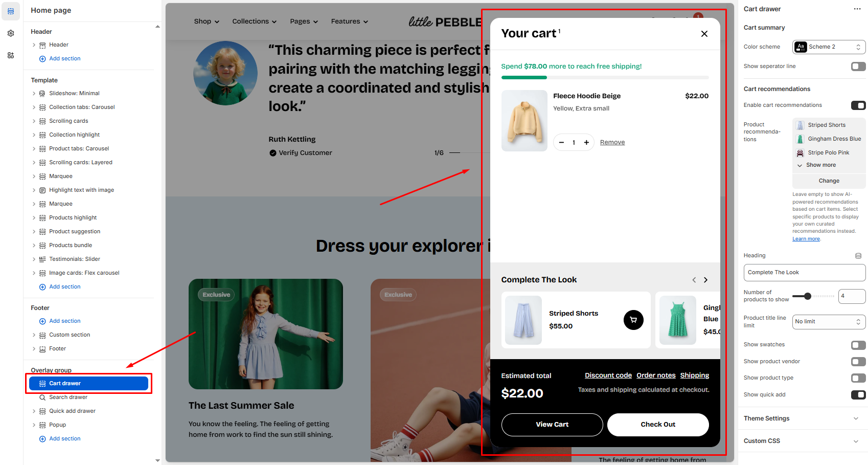Click the Discount code link
868x465 pixels.
608,375
